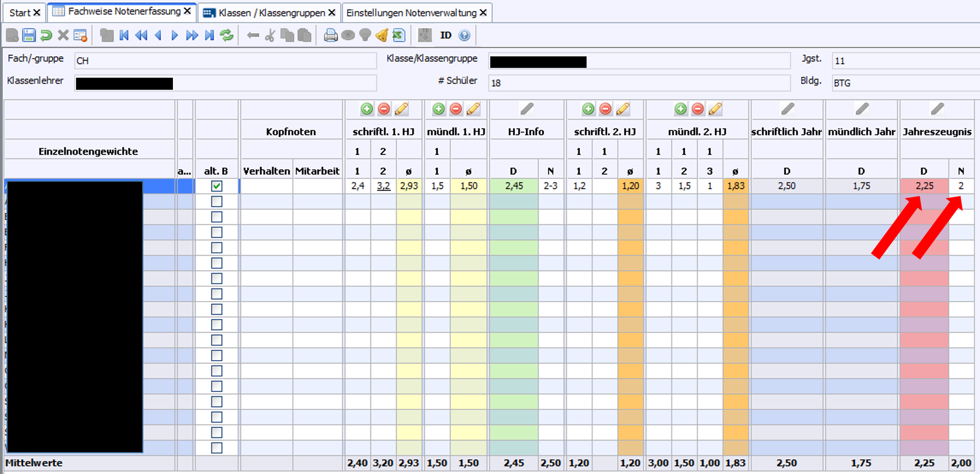Open the Einstellungen Notenverwaltung tab
Screen dimensions: 980x474
(x=411, y=13)
